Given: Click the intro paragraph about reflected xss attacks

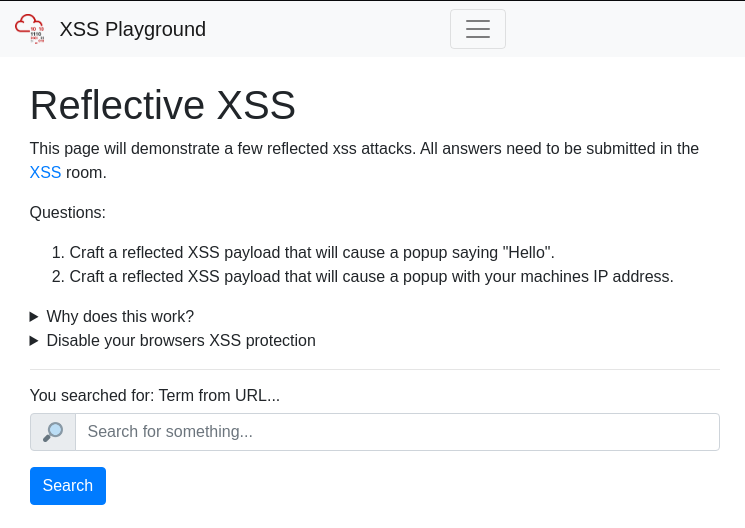Looking at the screenshot, I should [364, 149].
